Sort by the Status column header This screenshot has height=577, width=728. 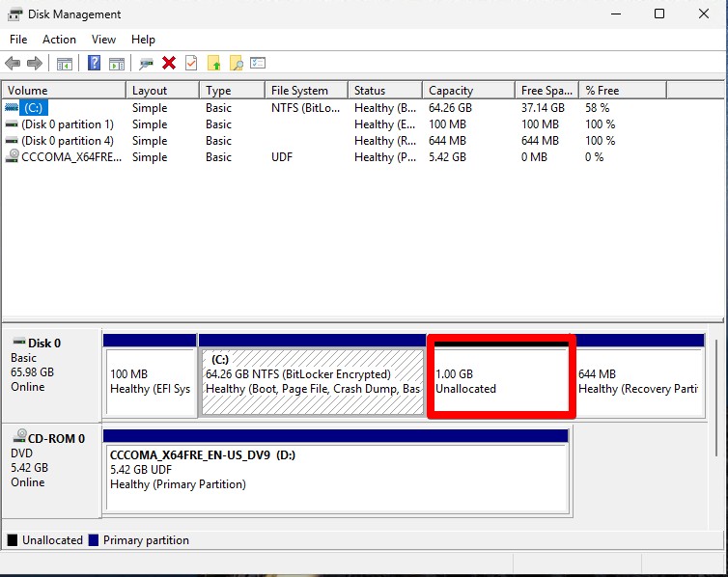pyautogui.click(x=385, y=91)
